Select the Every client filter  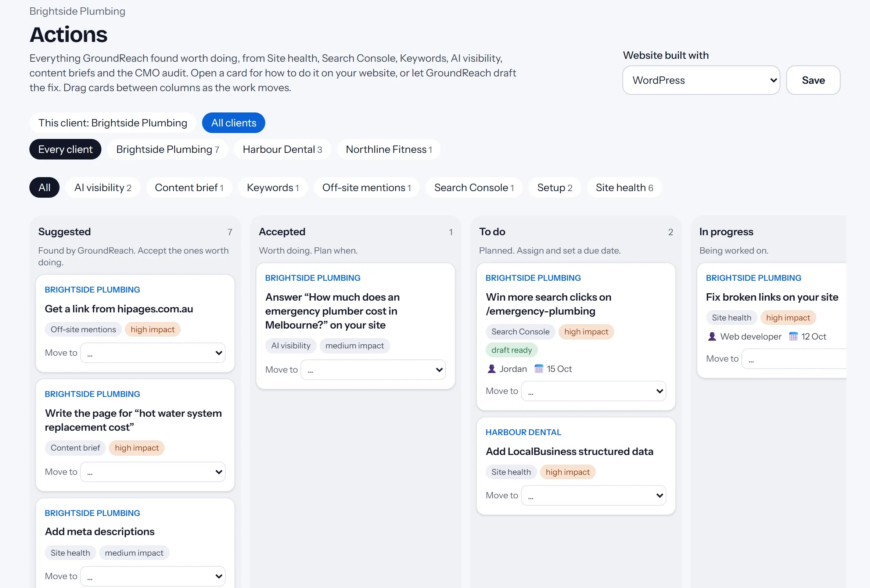click(65, 150)
